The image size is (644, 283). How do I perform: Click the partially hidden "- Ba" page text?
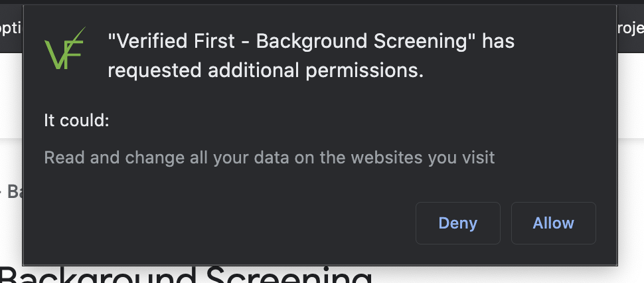[x=11, y=192]
